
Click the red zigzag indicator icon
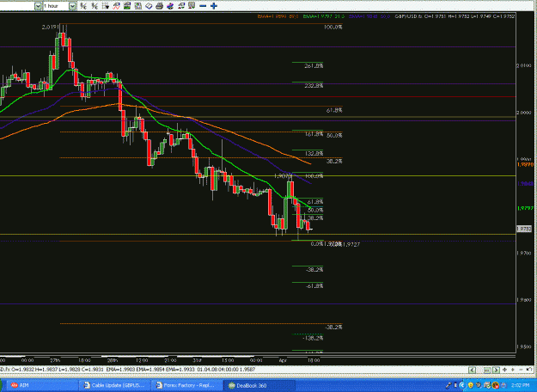coord(117,6)
